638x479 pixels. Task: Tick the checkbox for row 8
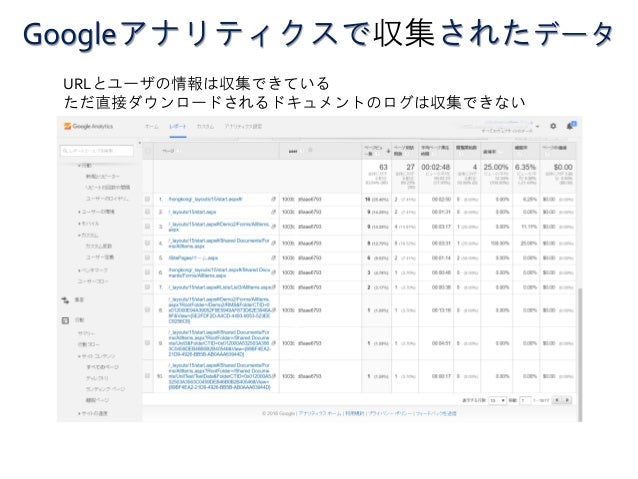tap(147, 311)
